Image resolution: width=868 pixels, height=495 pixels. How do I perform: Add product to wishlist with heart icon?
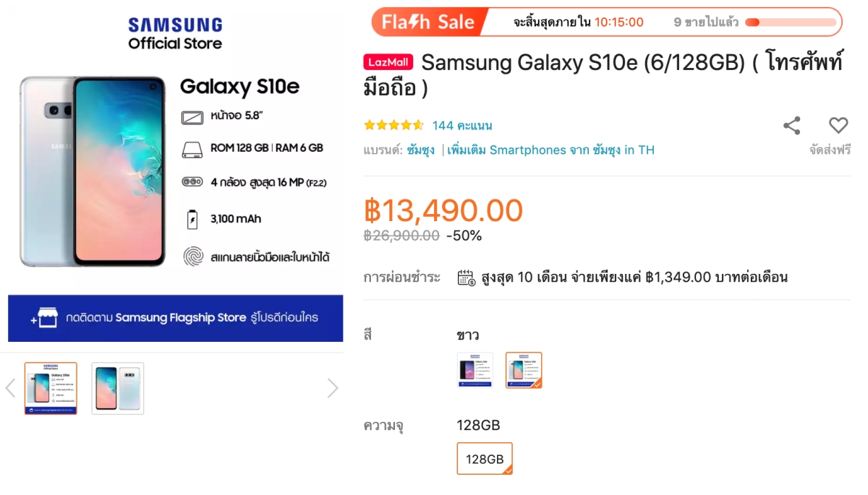pyautogui.click(x=838, y=125)
